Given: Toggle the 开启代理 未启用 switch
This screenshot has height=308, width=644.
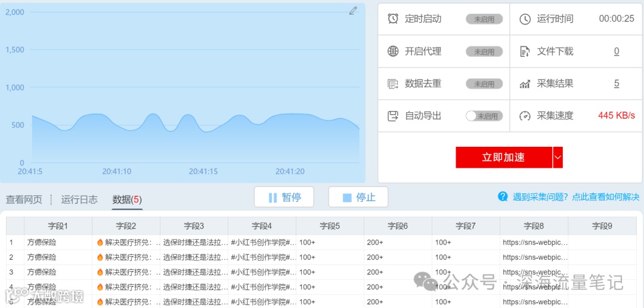Looking at the screenshot, I should 484,51.
